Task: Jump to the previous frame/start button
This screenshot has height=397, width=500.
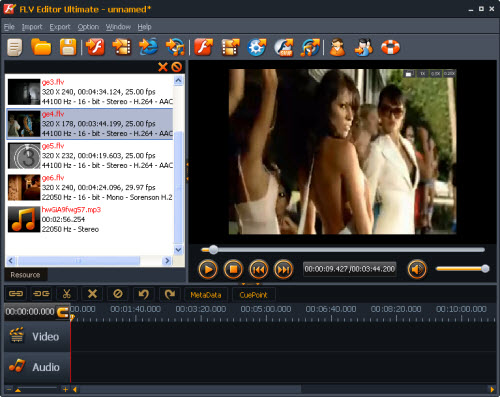Action: click(259, 269)
